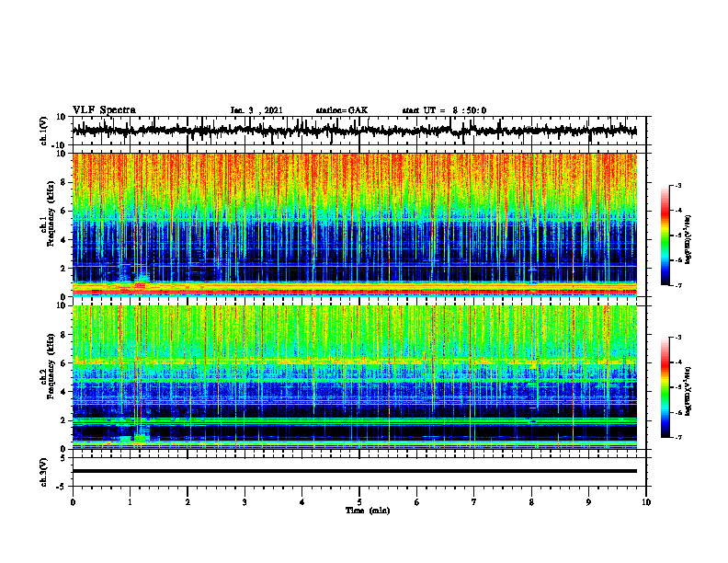Image resolution: width=728 pixels, height=563 pixels.
Task: Click the "-3" label on ch.2 color bar
Action: click(678, 338)
